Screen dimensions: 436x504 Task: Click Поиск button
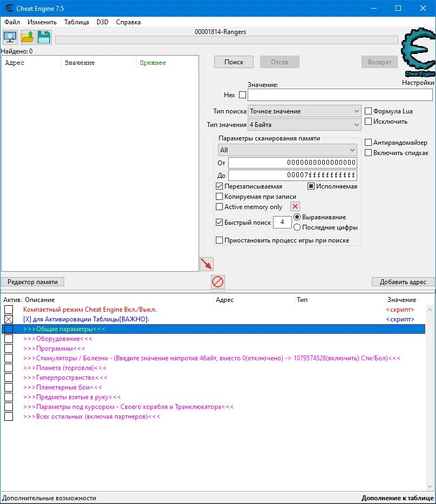click(234, 62)
